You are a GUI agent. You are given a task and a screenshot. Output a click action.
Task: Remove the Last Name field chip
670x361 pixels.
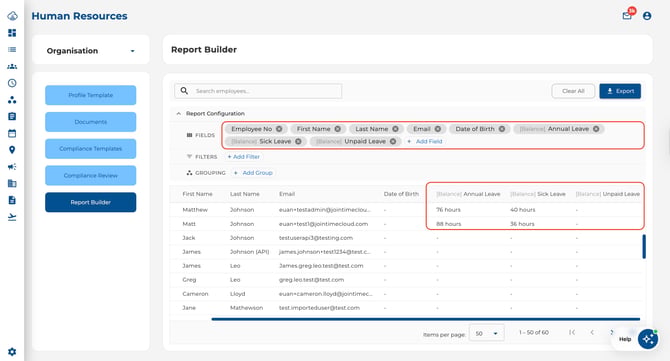click(395, 129)
